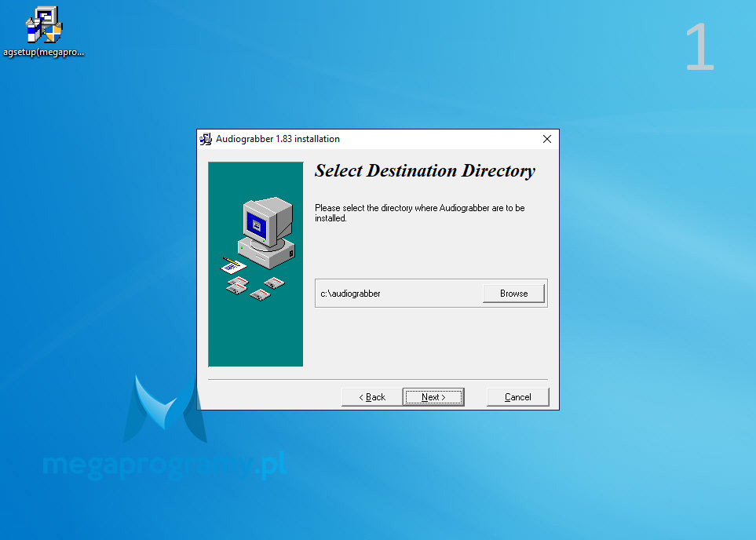Select the c:\audiograbber directory path text
Image resolution: width=756 pixels, height=540 pixels.
tap(350, 294)
